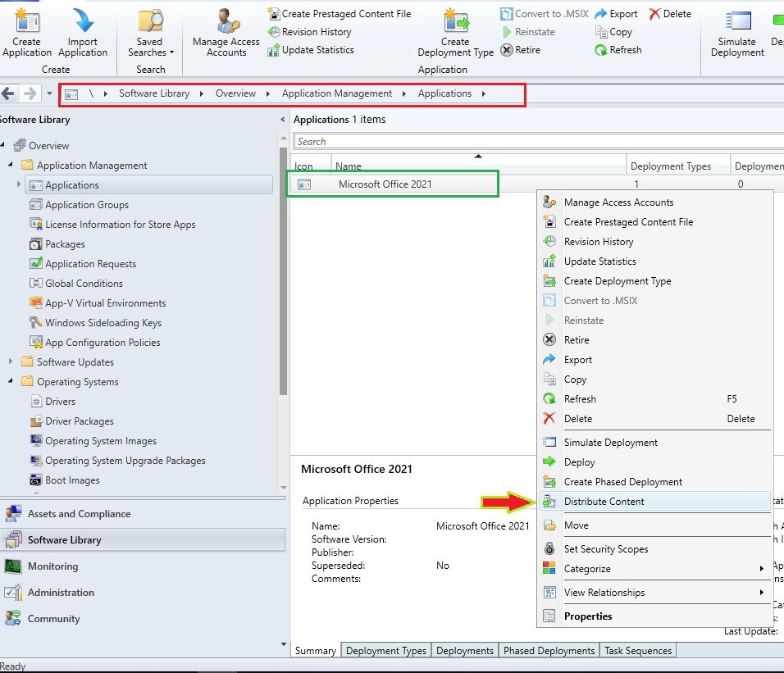The height and width of the screenshot is (673, 784).
Task: Select Application Requests in the tree
Action: tap(83, 264)
